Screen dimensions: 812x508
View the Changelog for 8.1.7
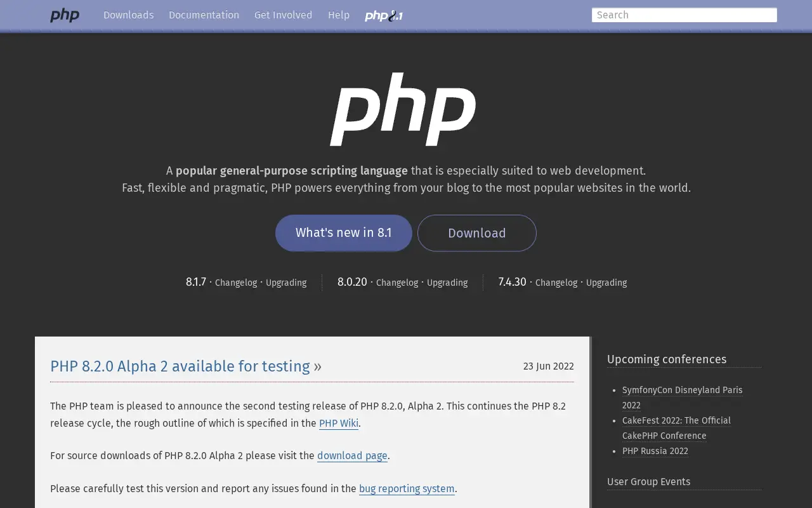coord(236,283)
